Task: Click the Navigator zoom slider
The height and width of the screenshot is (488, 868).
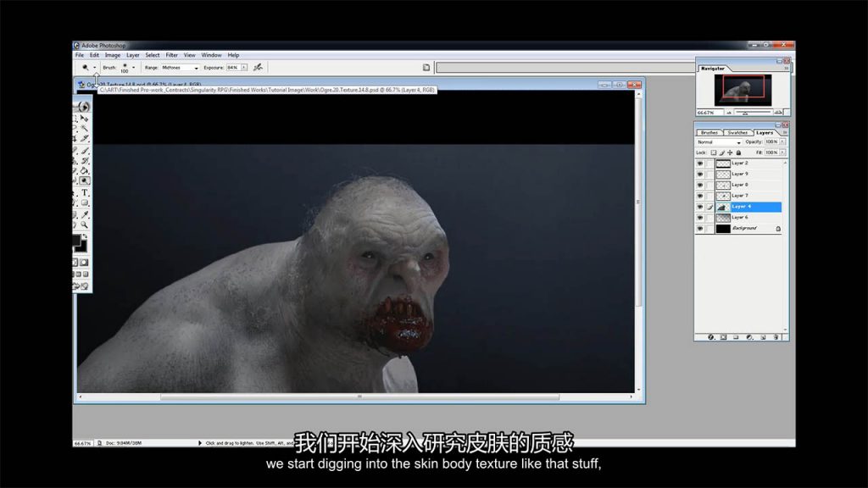Action: pos(754,113)
